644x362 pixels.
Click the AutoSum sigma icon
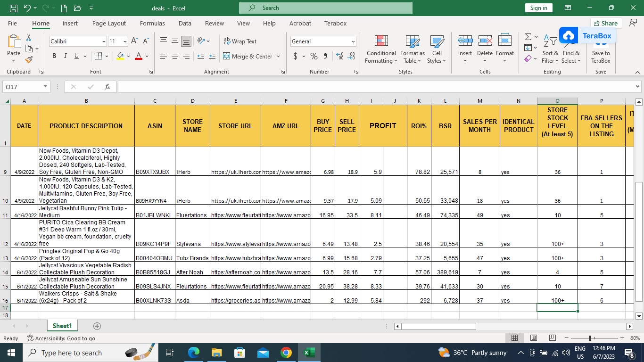(528, 37)
